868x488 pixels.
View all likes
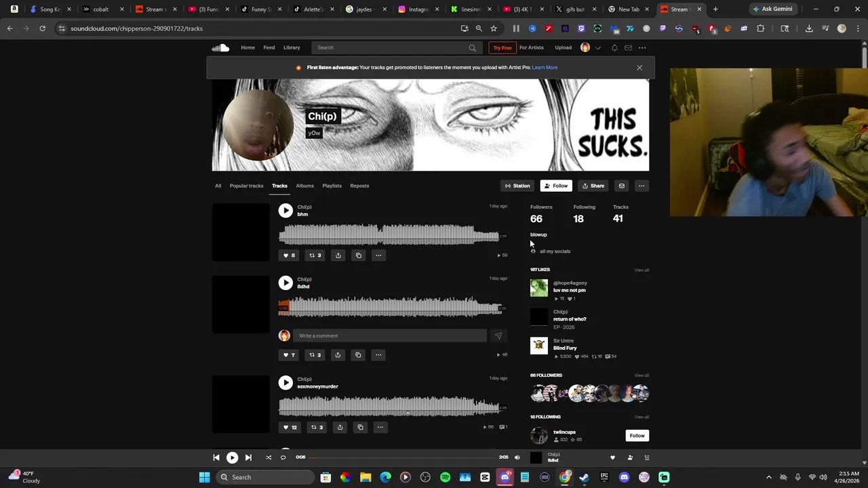click(x=642, y=270)
